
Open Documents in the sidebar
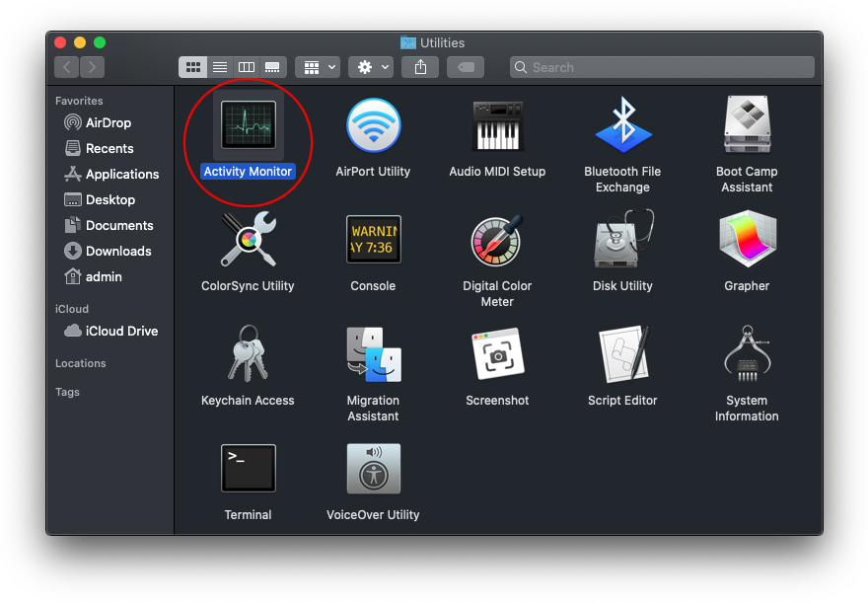click(x=108, y=225)
